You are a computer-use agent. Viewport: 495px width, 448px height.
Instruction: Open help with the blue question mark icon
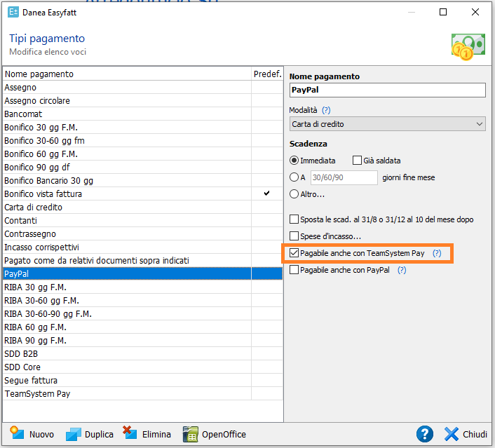tap(425, 434)
